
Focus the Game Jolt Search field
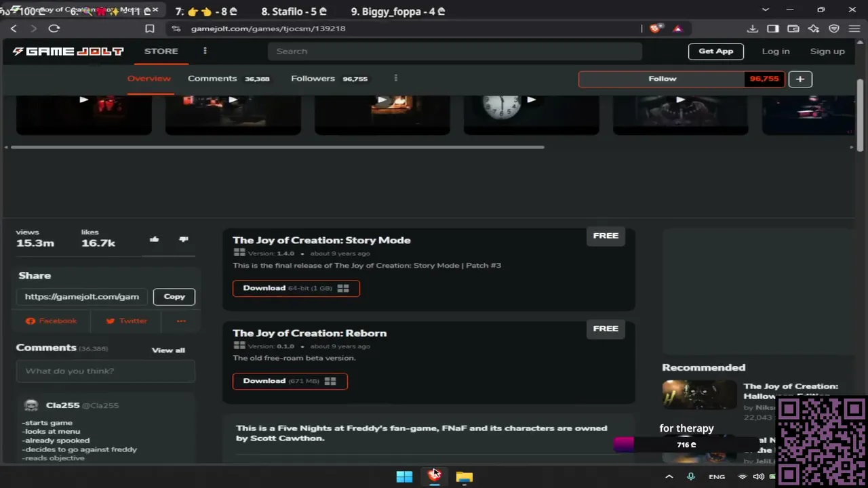pyautogui.click(x=455, y=52)
